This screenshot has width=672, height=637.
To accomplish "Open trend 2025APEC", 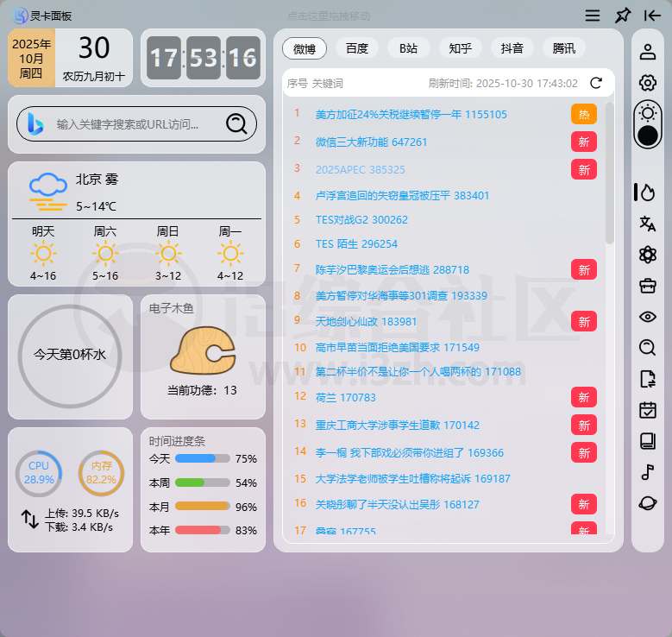I will coord(360,169).
